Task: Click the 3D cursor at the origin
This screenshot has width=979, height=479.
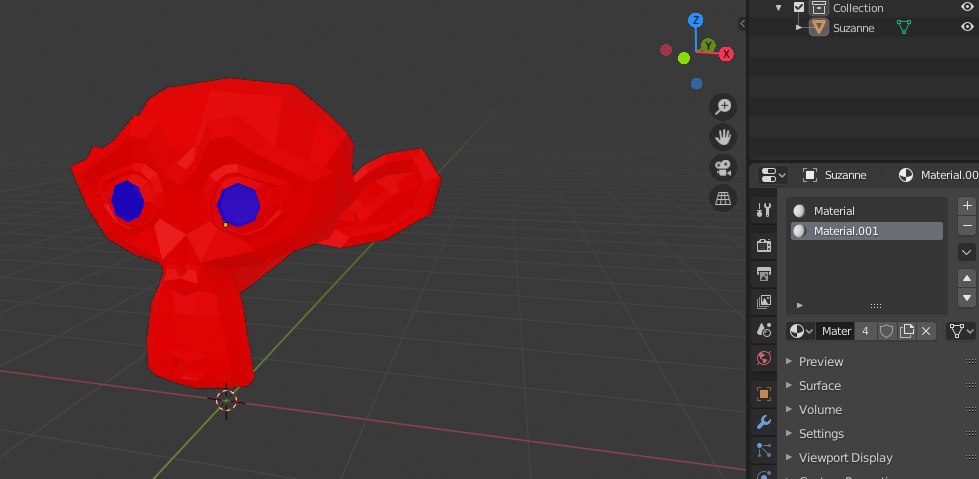Action: click(226, 400)
